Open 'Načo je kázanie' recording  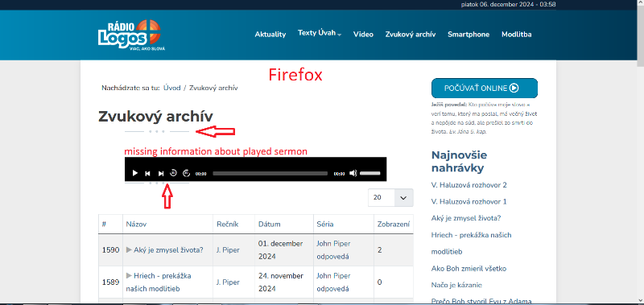click(x=456, y=285)
